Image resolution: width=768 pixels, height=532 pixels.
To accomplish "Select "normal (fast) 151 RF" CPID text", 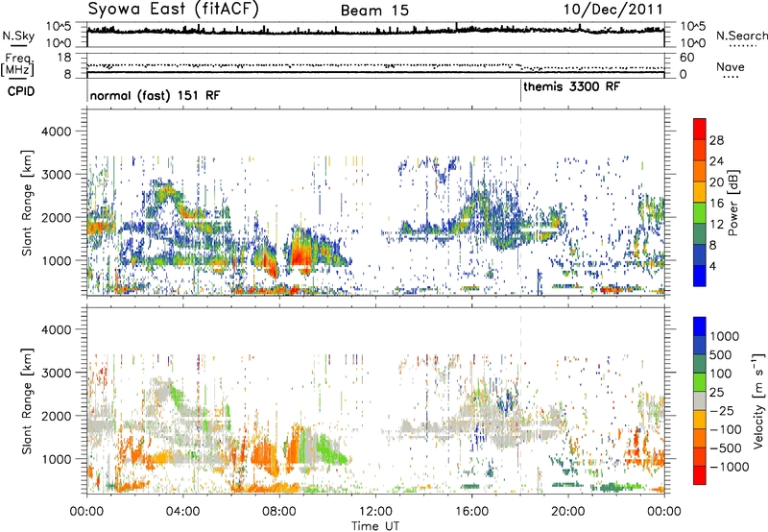I will tap(155, 95).
